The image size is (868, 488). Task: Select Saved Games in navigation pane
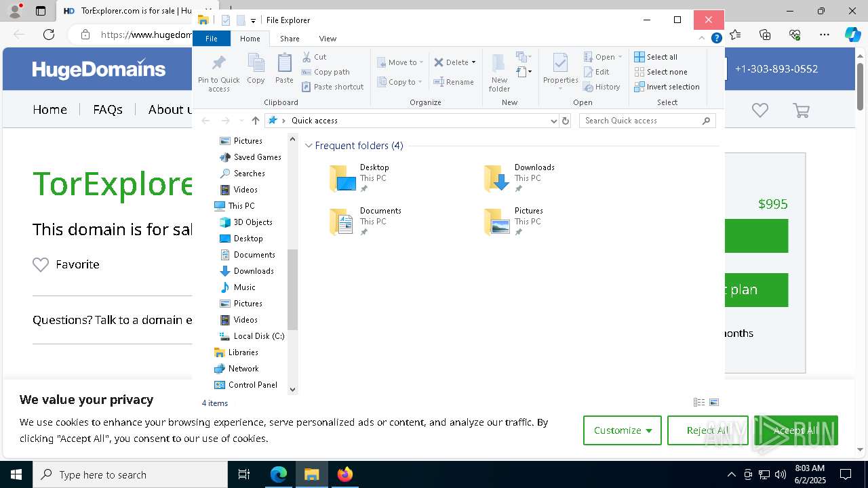[250, 157]
